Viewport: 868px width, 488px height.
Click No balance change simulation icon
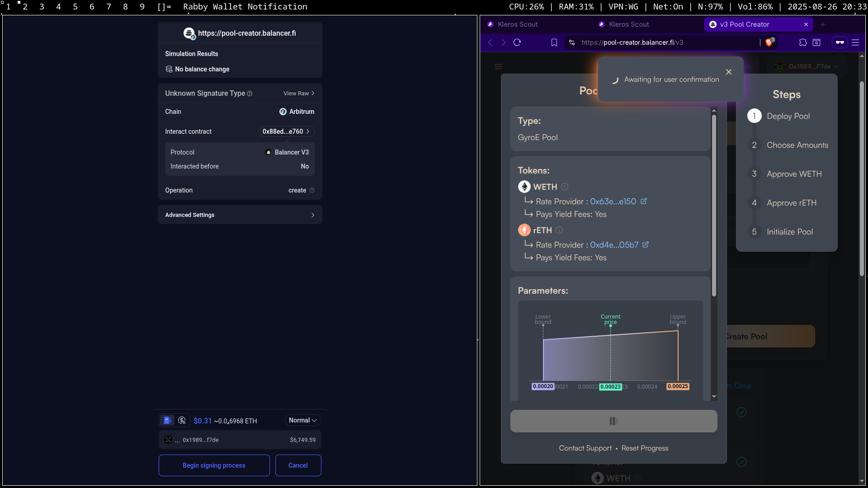169,69
